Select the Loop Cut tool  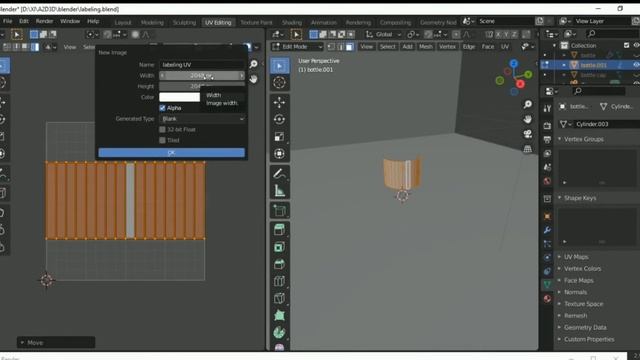tap(280, 281)
